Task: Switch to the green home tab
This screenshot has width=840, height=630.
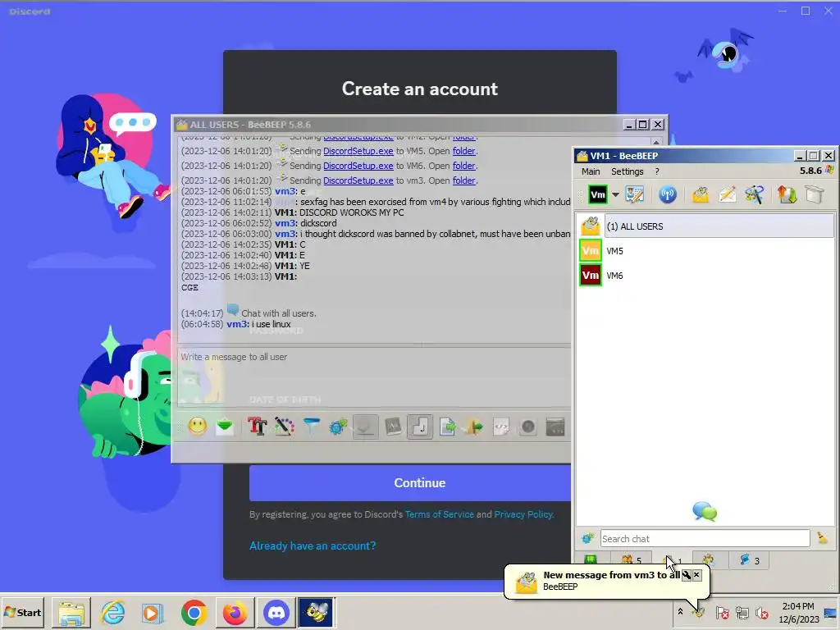Action: [591, 560]
